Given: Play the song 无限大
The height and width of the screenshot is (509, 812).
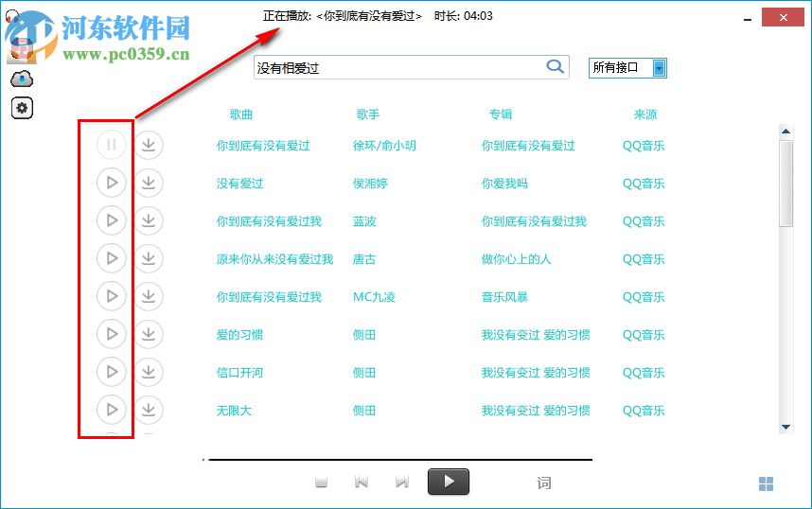Looking at the screenshot, I should pyautogui.click(x=112, y=409).
